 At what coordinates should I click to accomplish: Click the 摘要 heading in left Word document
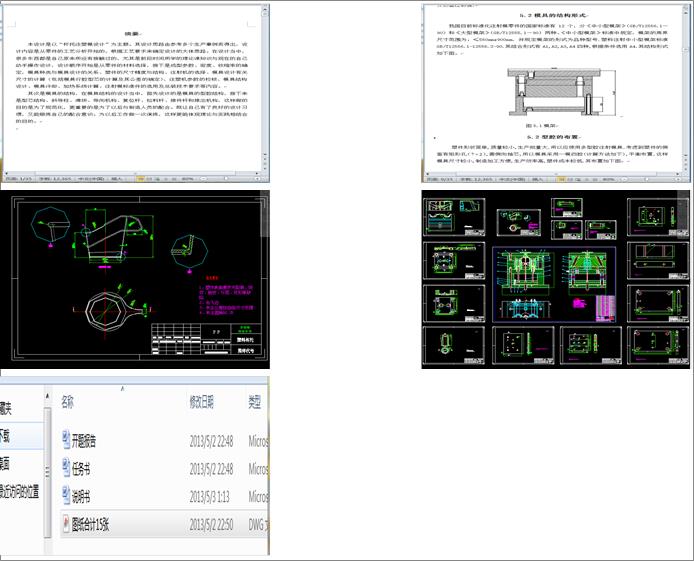click(132, 33)
